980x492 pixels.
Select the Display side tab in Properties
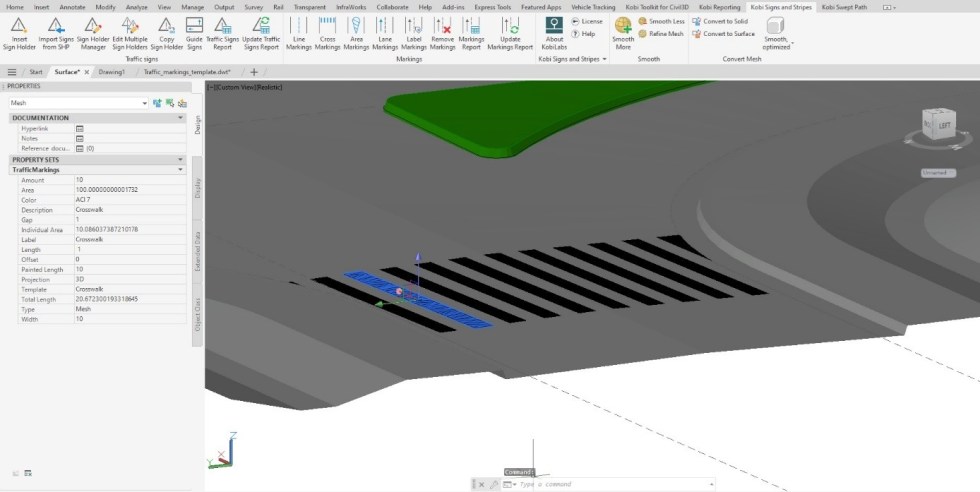click(198, 188)
